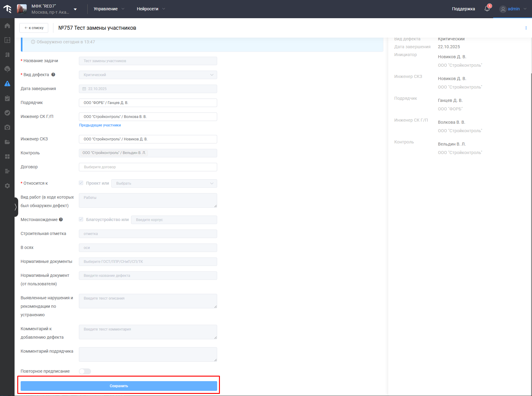The width and height of the screenshot is (532, 396).
Task: Open the Нейросети menu
Action: pyautogui.click(x=151, y=9)
